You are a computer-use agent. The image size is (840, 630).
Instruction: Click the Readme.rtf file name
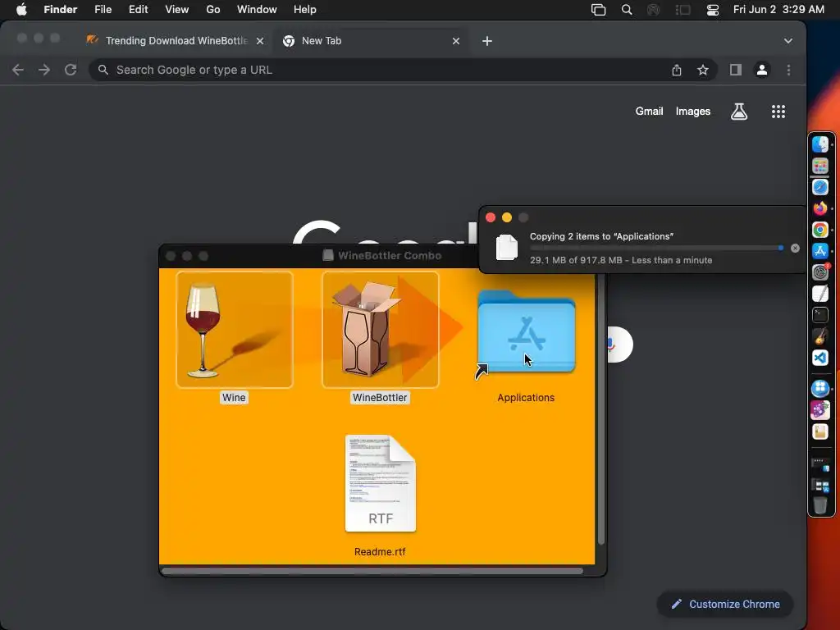[x=380, y=552]
